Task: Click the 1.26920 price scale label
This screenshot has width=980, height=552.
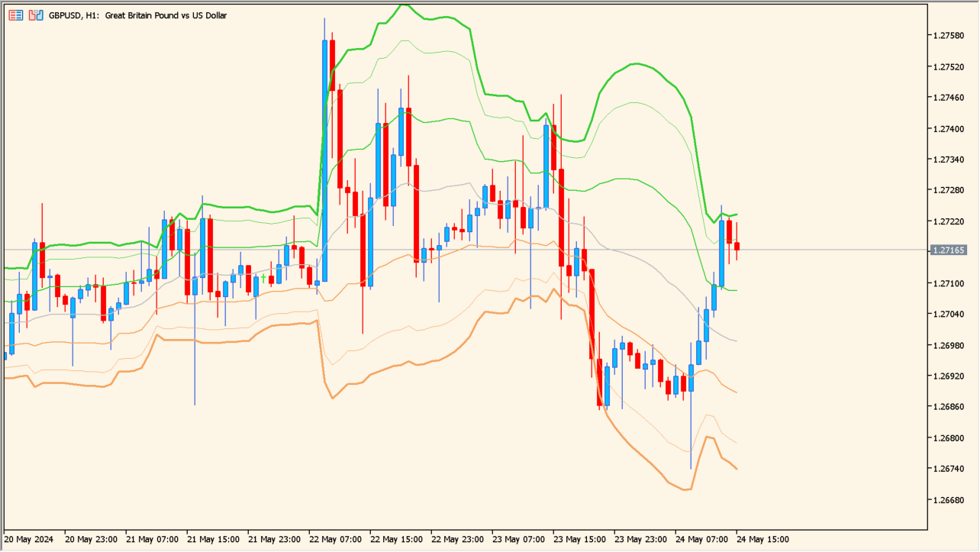Action: 949,376
